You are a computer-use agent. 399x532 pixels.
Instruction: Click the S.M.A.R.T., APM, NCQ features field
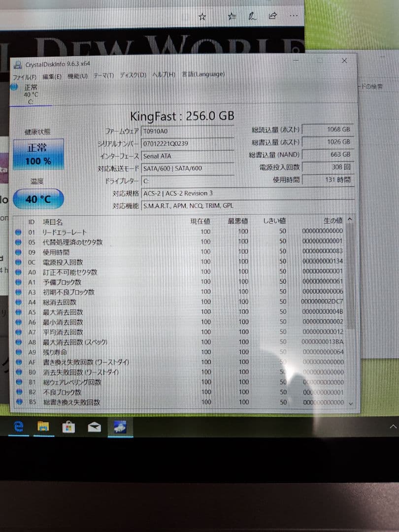(248, 205)
